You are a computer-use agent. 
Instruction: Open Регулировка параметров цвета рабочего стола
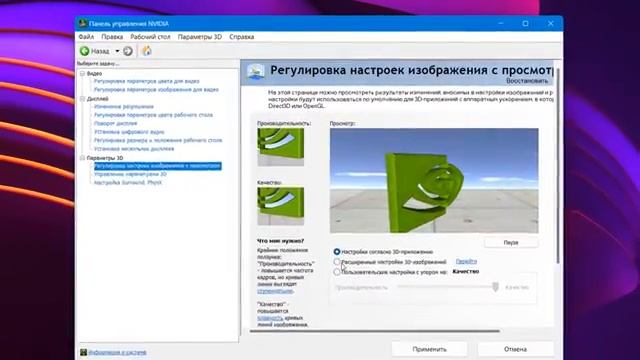coord(153,115)
